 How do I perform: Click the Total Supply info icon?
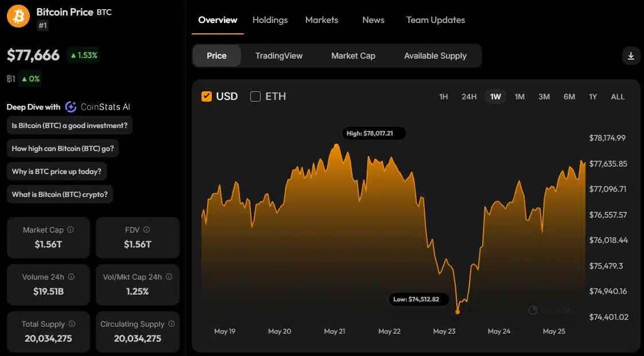[72, 324]
